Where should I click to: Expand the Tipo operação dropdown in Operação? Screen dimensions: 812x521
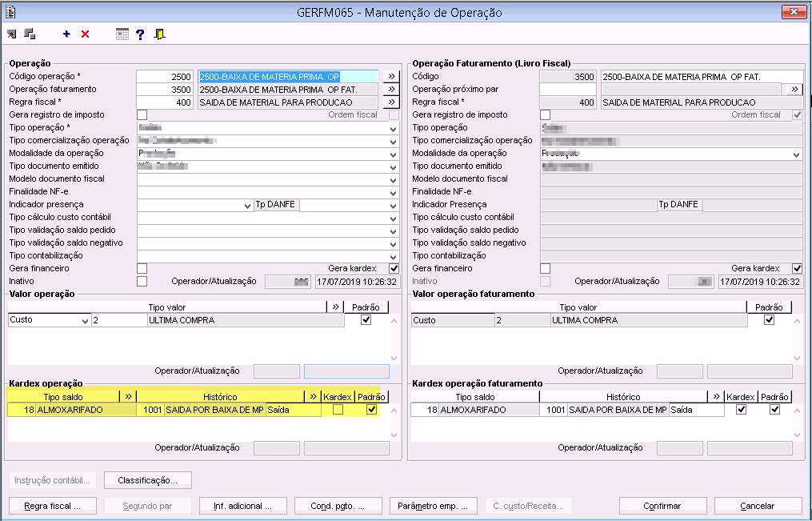pyautogui.click(x=393, y=128)
